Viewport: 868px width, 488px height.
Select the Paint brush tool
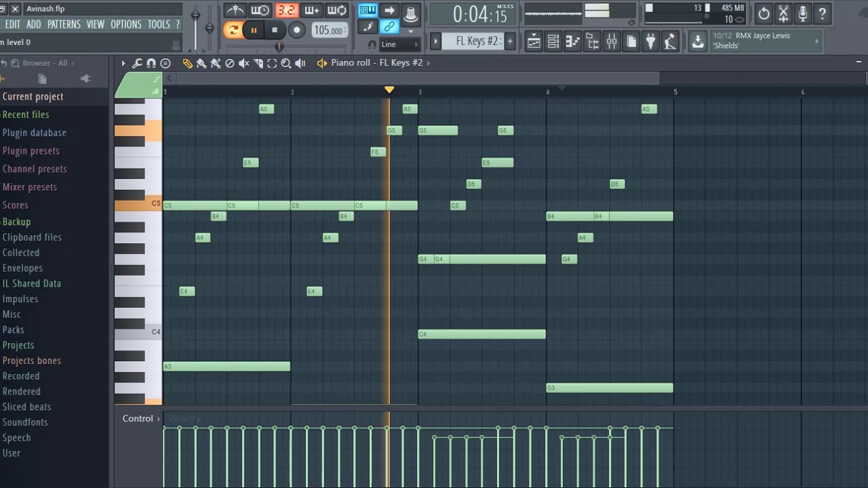(x=201, y=63)
